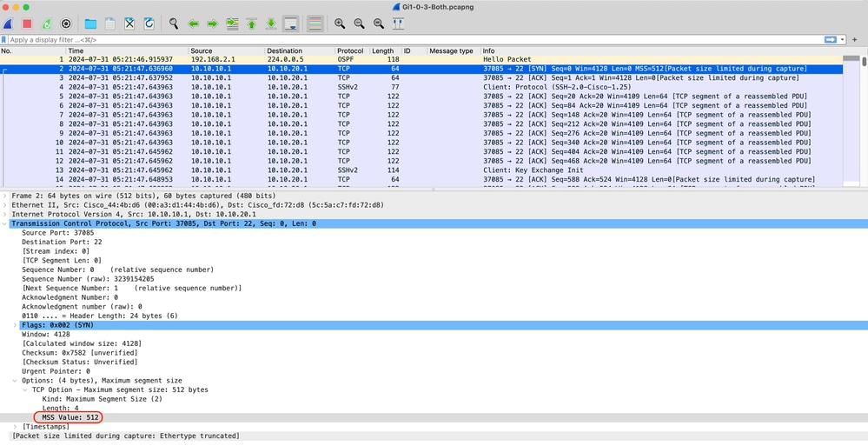Jump to the first packet
The width and height of the screenshot is (868, 446).
pyautogui.click(x=251, y=23)
